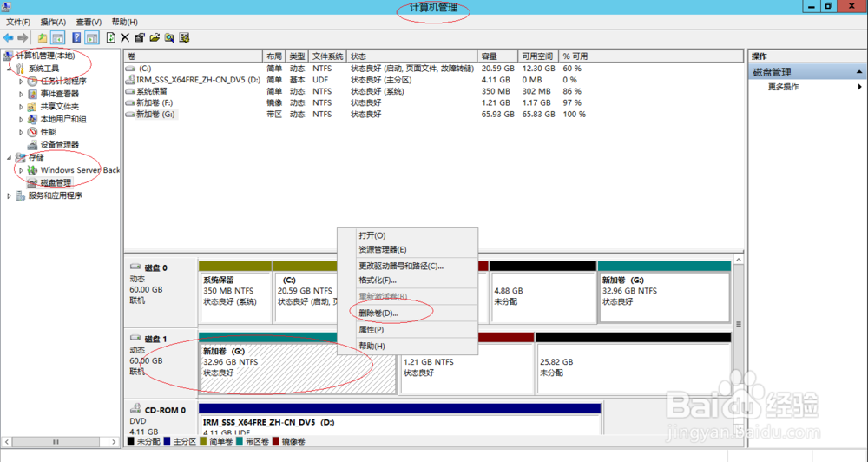Select 设备管理器 in the tree

pos(59,144)
